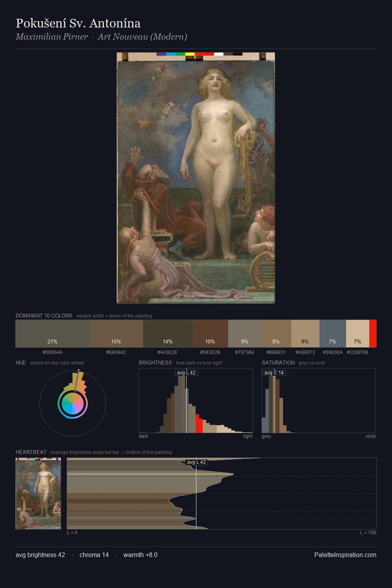The width and height of the screenshot is (392, 588).
Task: Click the chroma 14 footer stat
Action: click(x=94, y=555)
